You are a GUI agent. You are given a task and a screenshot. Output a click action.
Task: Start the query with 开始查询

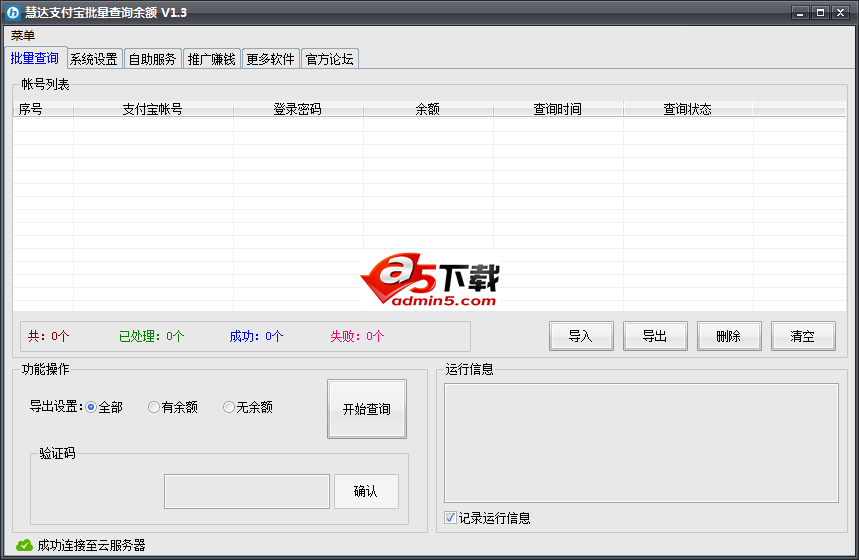367,409
